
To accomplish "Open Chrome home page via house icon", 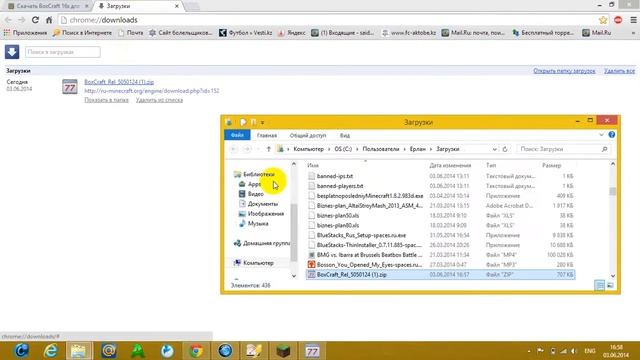I will coord(49,20).
